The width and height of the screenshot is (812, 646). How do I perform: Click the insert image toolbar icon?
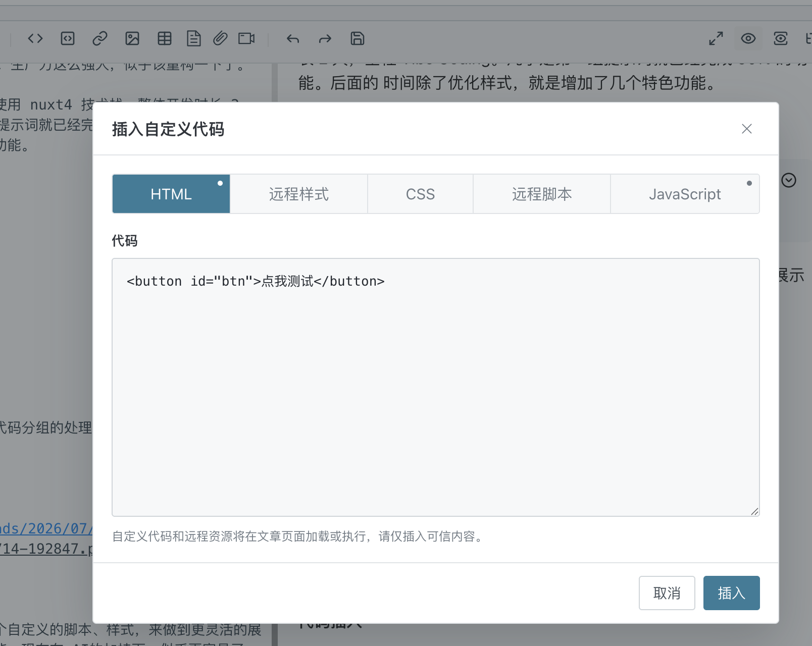tap(132, 38)
